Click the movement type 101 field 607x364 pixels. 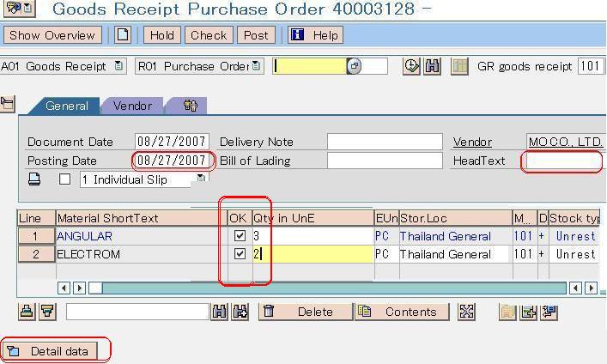tap(591, 66)
